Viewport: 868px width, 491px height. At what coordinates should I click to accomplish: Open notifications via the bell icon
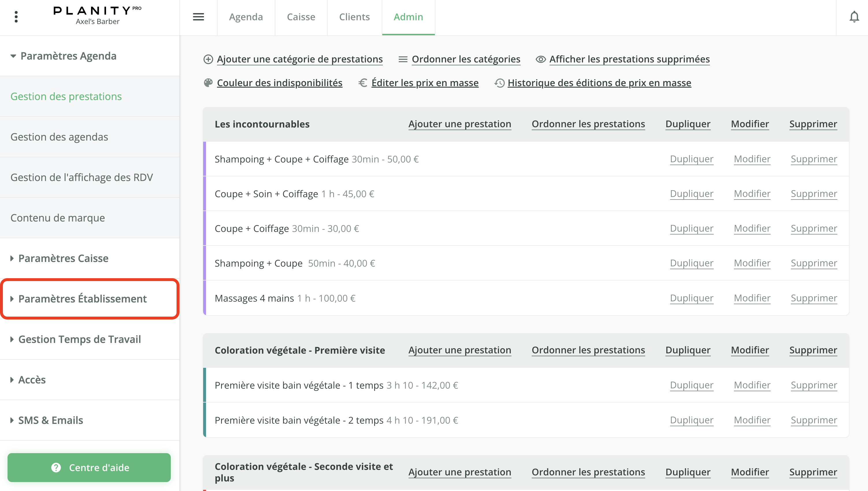[854, 16]
